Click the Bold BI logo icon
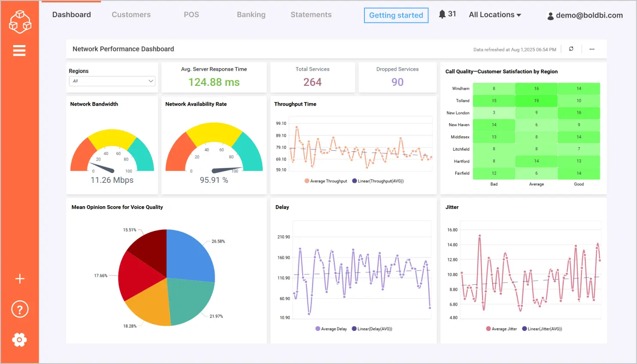The height and width of the screenshot is (364, 637). tap(20, 21)
